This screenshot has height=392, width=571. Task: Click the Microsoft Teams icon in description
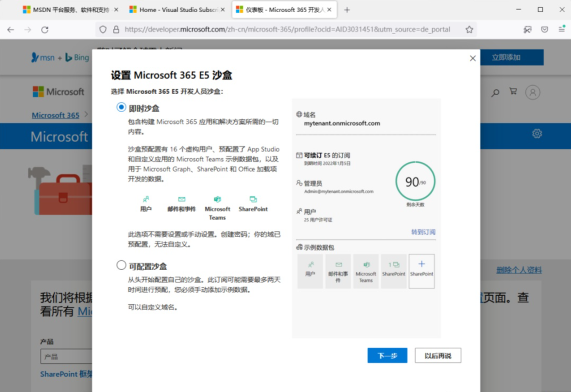(218, 199)
